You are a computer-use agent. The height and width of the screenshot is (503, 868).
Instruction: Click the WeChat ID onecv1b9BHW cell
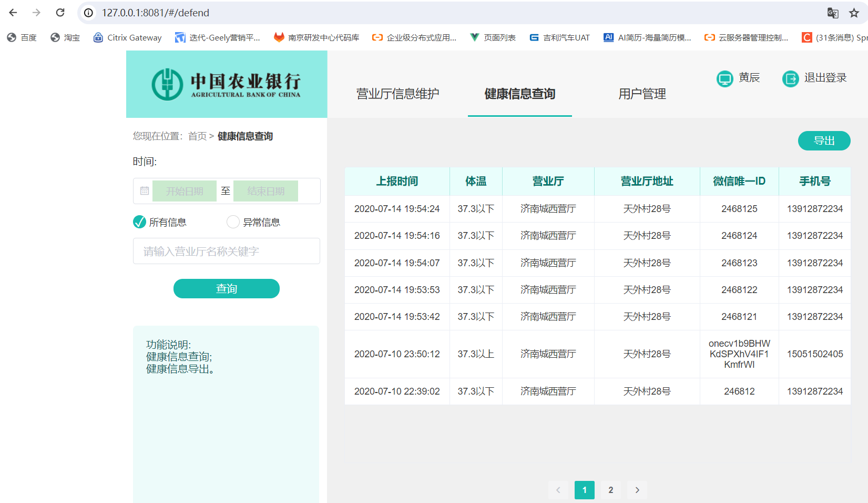click(x=739, y=354)
